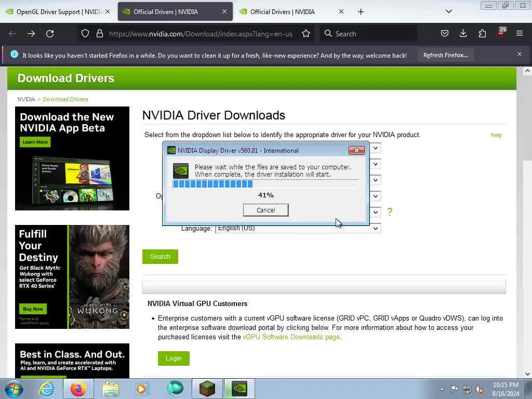Close the NVIDIA Display Driver dialog
This screenshot has height=399, width=532.
click(356, 150)
